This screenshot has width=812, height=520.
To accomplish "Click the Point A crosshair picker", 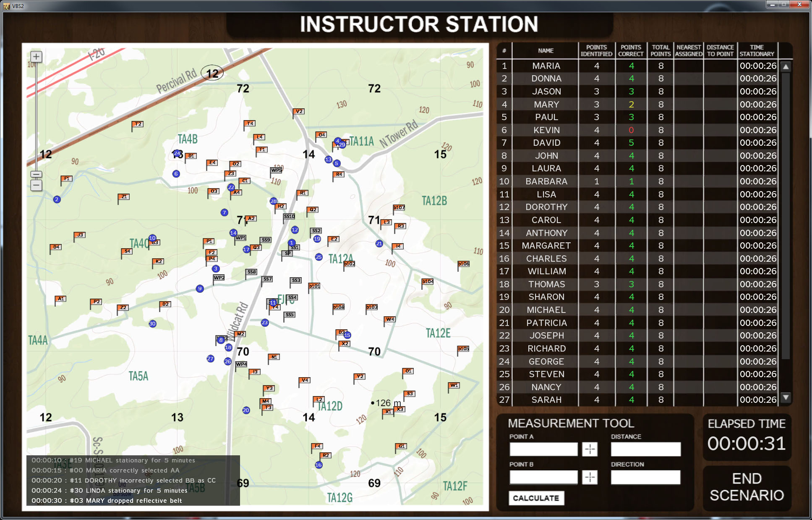I will click(590, 449).
